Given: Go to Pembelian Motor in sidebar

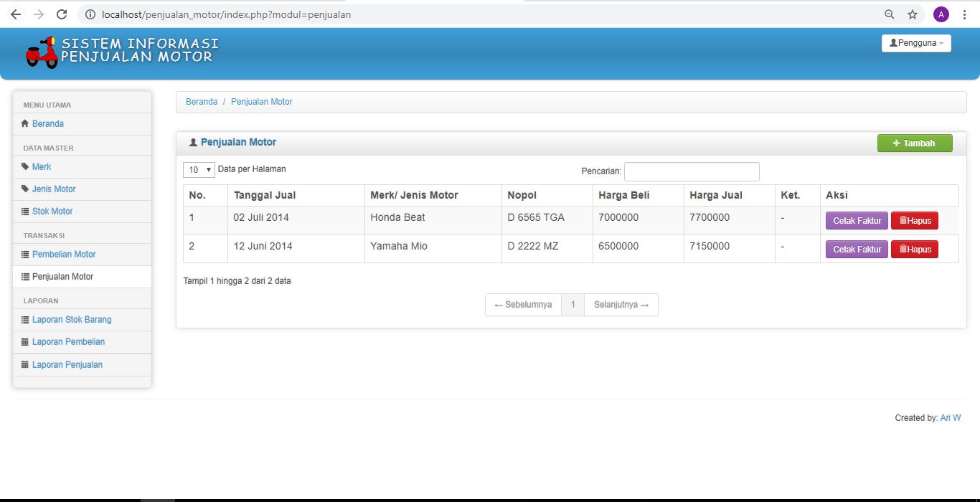Looking at the screenshot, I should tap(64, 255).
